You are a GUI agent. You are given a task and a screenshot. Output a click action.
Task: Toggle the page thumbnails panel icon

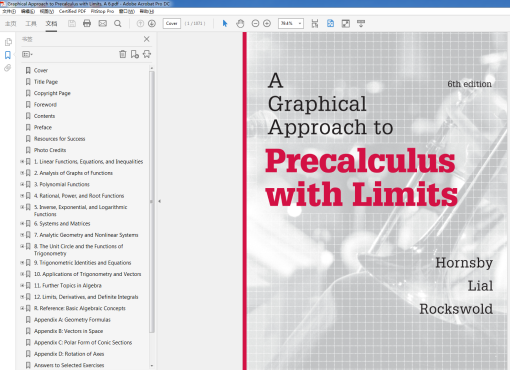click(8, 42)
